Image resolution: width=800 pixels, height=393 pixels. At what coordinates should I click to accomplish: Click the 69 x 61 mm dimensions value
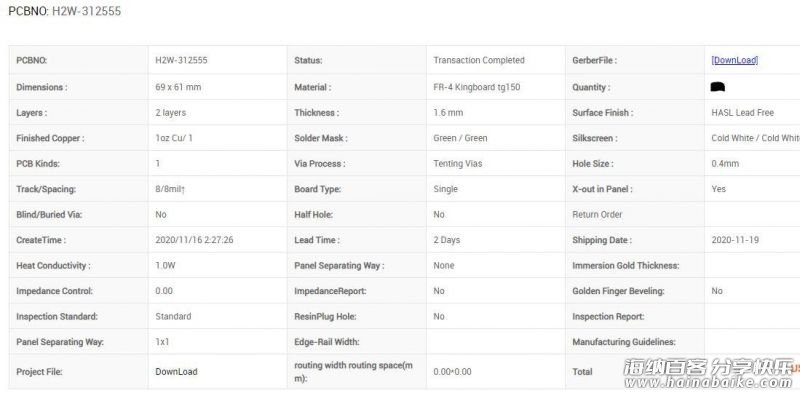point(179,87)
